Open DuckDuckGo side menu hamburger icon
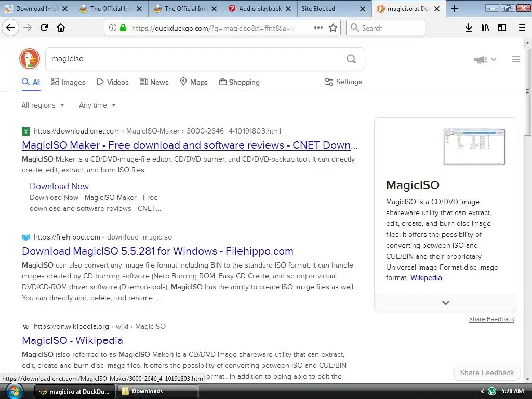 pos(516,59)
